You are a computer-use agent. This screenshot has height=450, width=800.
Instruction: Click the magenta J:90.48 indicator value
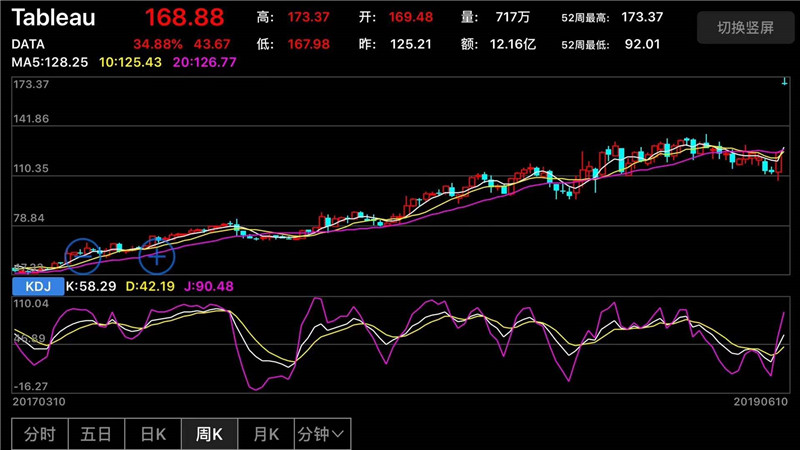click(210, 286)
